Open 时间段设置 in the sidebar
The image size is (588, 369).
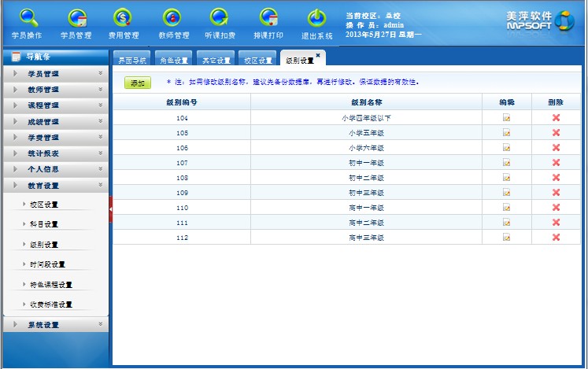point(47,264)
